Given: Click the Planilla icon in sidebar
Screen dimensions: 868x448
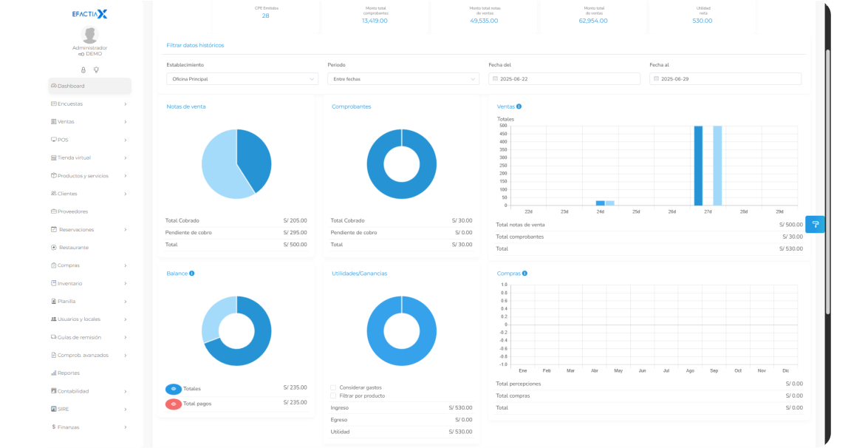Looking at the screenshot, I should pyautogui.click(x=54, y=301).
